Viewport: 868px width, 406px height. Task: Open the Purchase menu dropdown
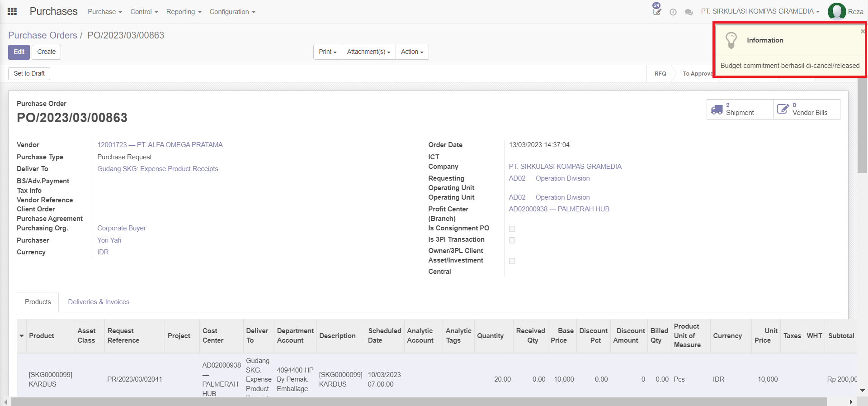pyautogui.click(x=105, y=12)
